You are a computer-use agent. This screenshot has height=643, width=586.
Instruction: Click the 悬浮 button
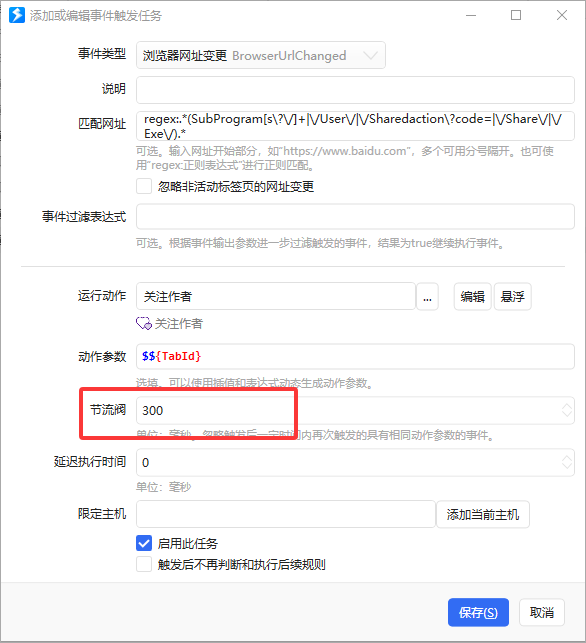513,296
